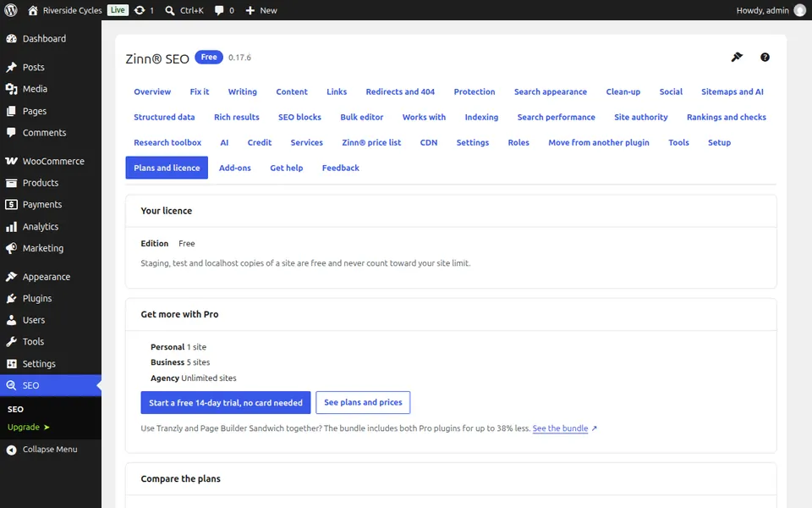This screenshot has width=812, height=508.
Task: Open Media library icon in sidebar
Action: coord(11,89)
